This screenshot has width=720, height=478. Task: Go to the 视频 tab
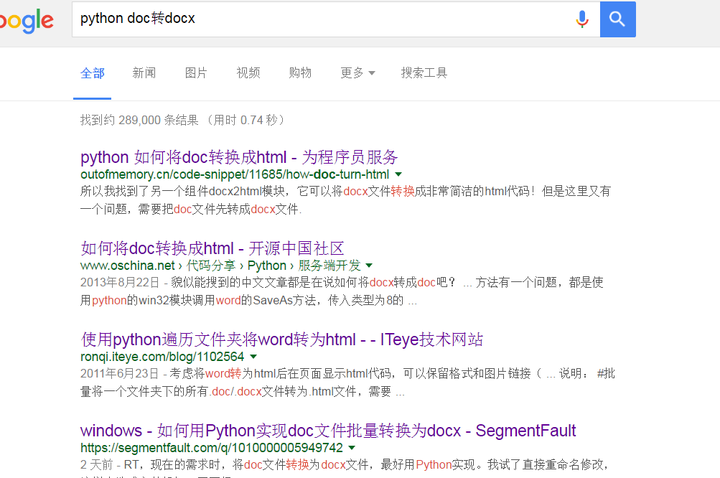pos(248,73)
